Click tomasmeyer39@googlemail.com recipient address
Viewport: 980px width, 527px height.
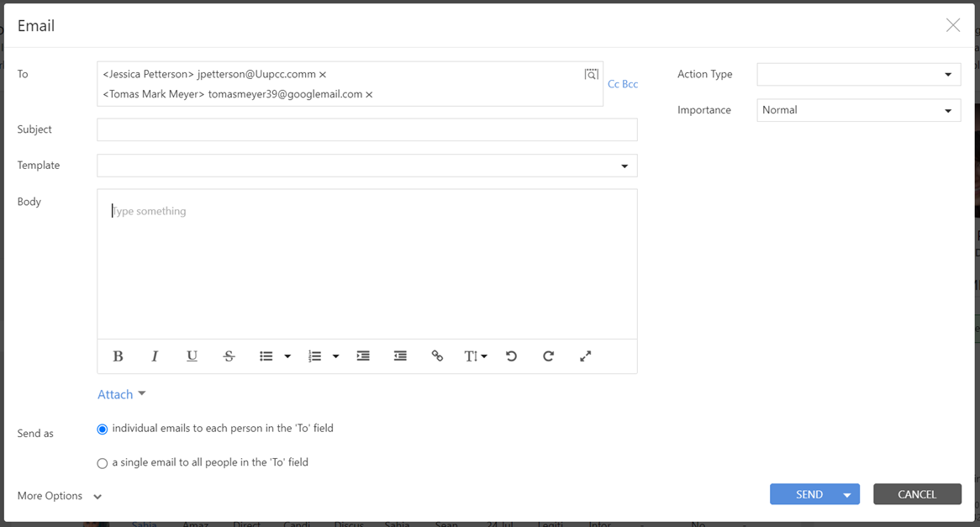click(x=285, y=94)
